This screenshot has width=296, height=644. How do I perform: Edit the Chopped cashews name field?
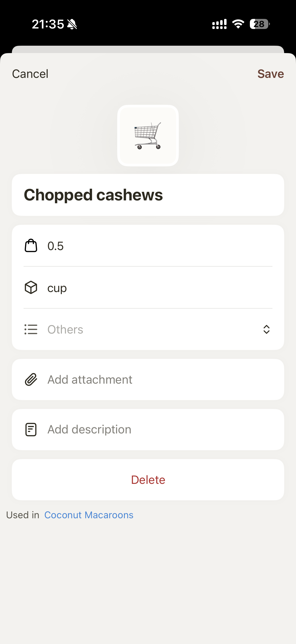pyautogui.click(x=148, y=195)
